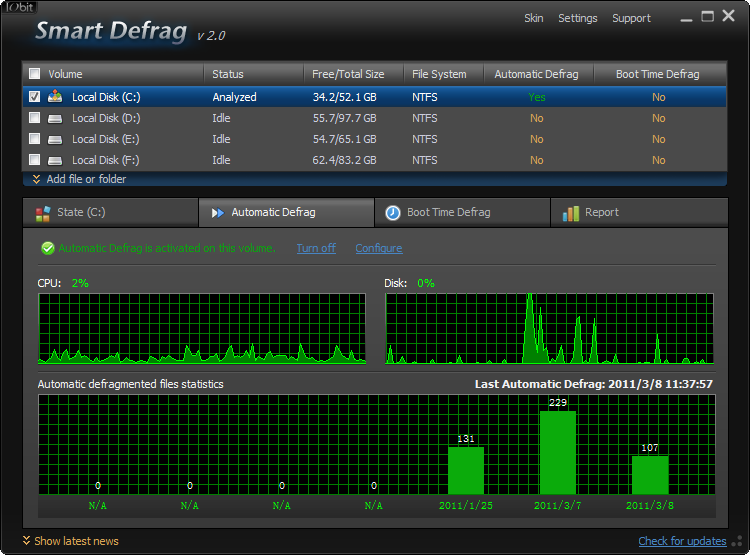Click the Local Disk (F:) drive icon
Screen dimensions: 750x555
click(x=55, y=160)
